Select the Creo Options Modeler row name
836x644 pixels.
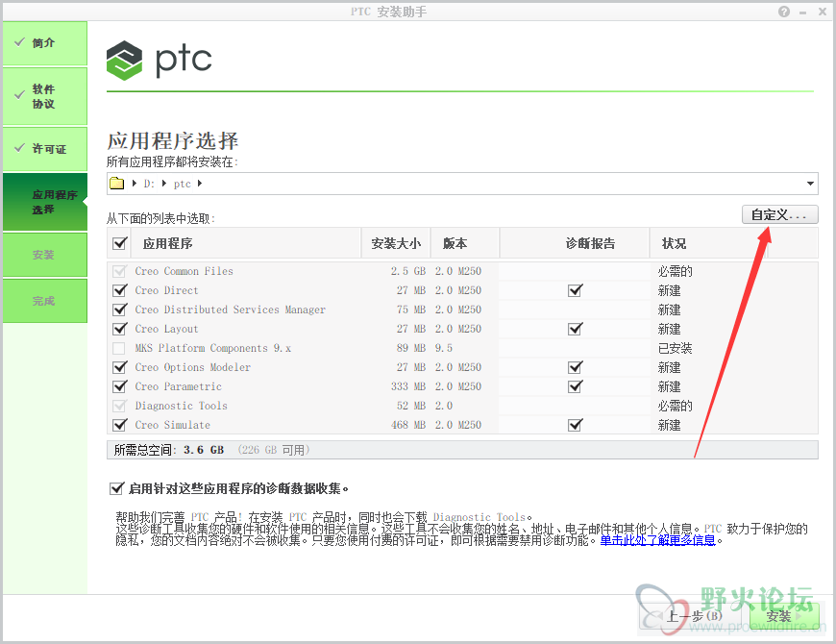coord(192,367)
